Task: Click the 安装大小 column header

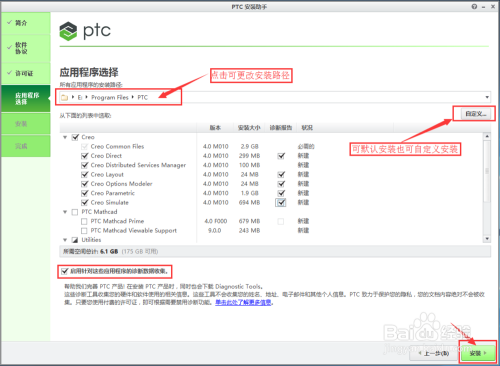Action: point(249,128)
